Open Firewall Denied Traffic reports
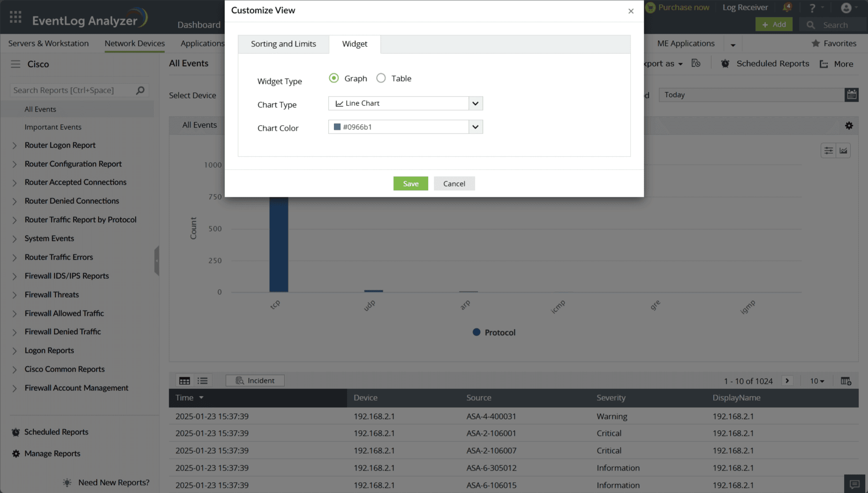Screen dimensions: 868x493 click(x=63, y=332)
